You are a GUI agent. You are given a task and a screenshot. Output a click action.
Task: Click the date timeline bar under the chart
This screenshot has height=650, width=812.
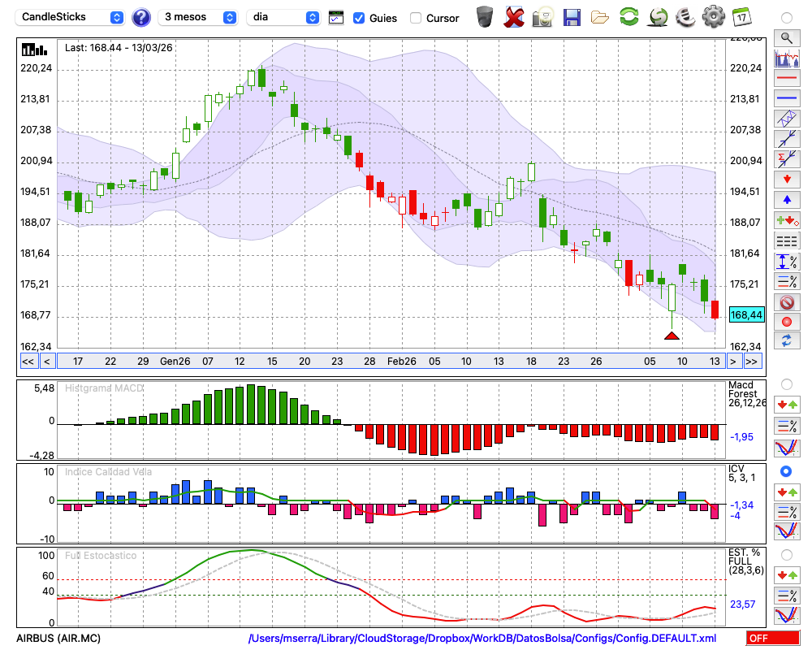pos(390,361)
